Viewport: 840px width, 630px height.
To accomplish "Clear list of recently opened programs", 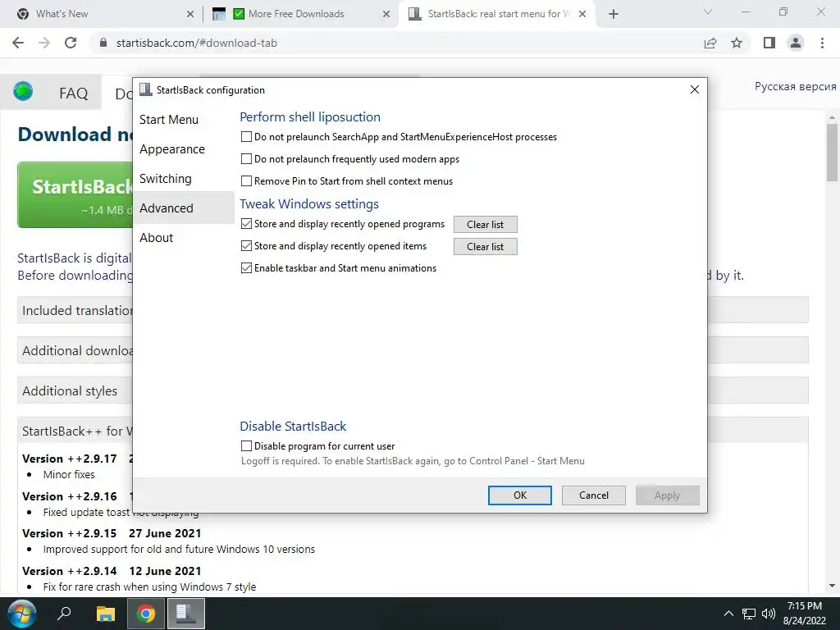I will [x=486, y=225].
